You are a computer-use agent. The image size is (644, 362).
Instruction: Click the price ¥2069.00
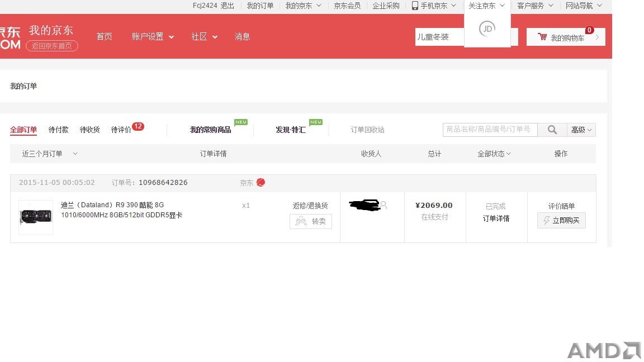pyautogui.click(x=434, y=205)
